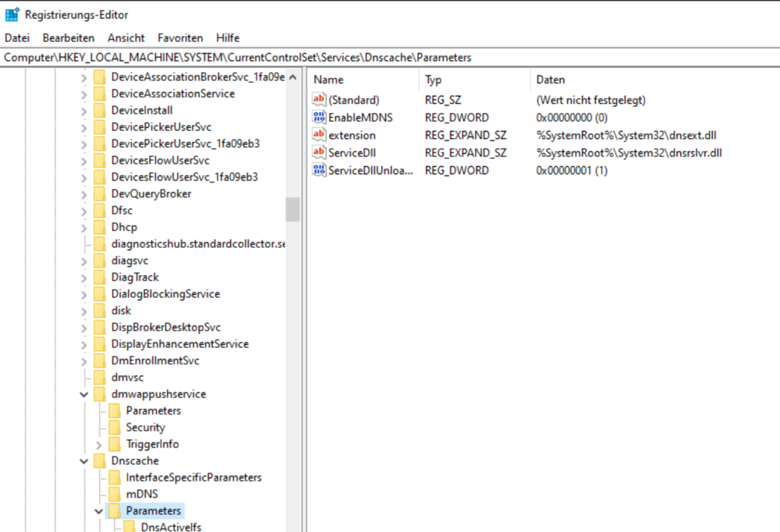Collapse the dmwappushservice branch

click(x=83, y=393)
